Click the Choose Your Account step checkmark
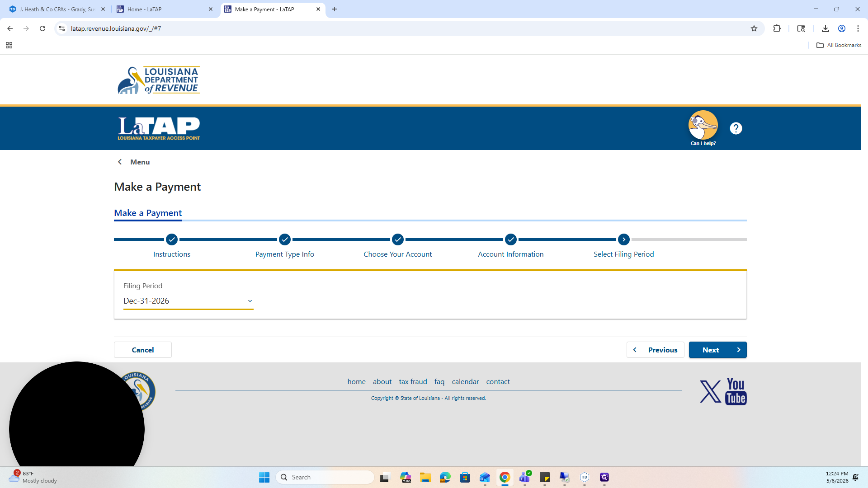This screenshot has width=868, height=488. 398,239
